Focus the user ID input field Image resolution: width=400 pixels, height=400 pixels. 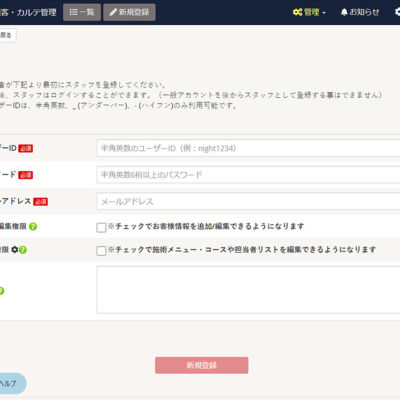(248, 148)
